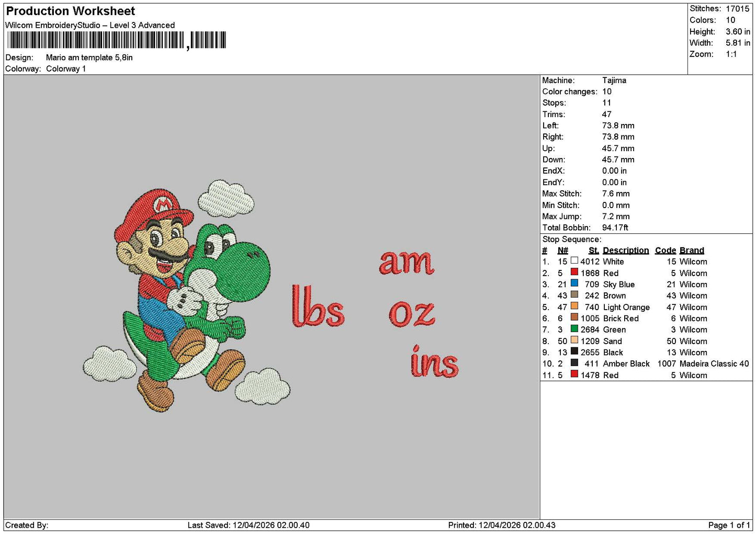Select the Brown thread color swatch

574,294
